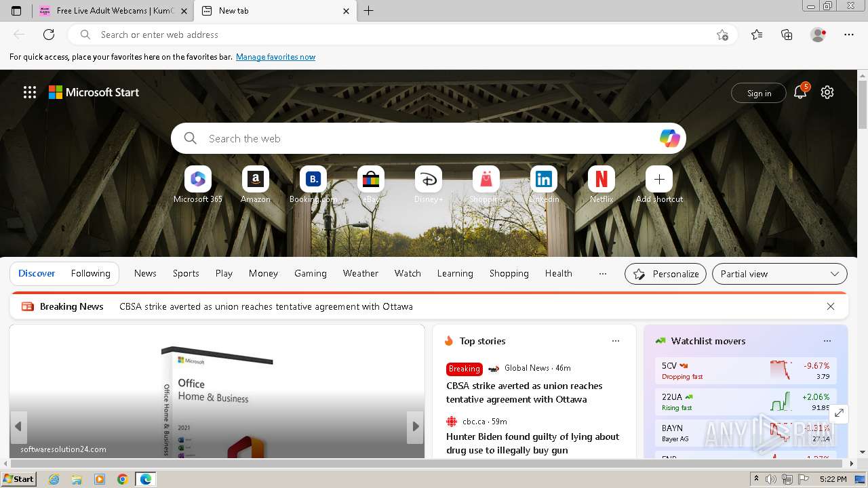
Task: Open the taskbar volume icon
Action: pos(771,479)
